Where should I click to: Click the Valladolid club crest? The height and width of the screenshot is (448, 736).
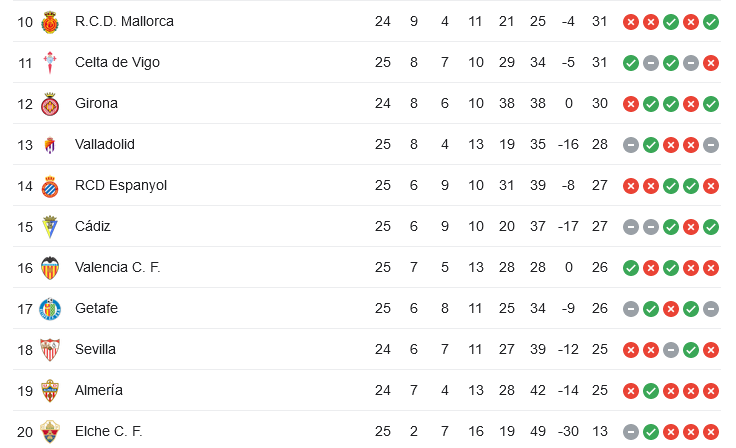click(50, 145)
